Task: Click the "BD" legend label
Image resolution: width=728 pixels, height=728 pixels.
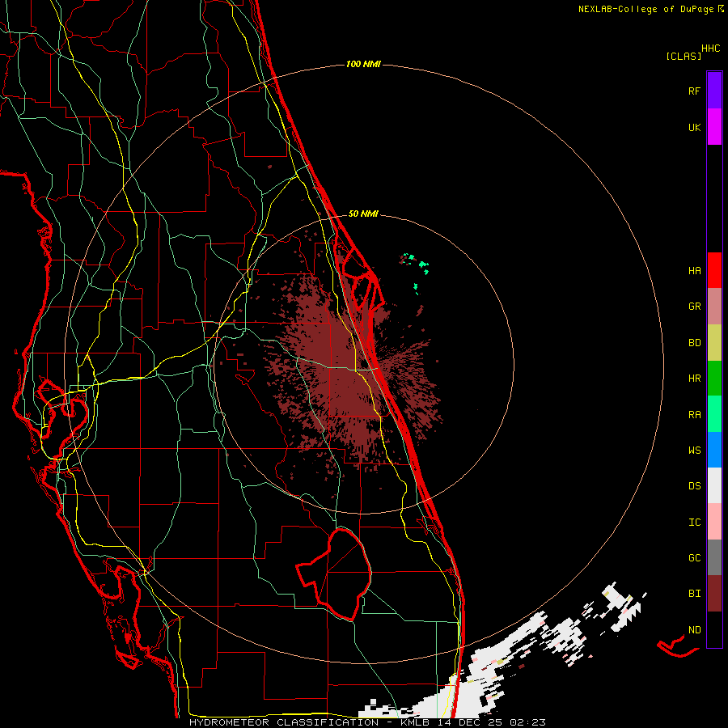Action: click(x=694, y=343)
